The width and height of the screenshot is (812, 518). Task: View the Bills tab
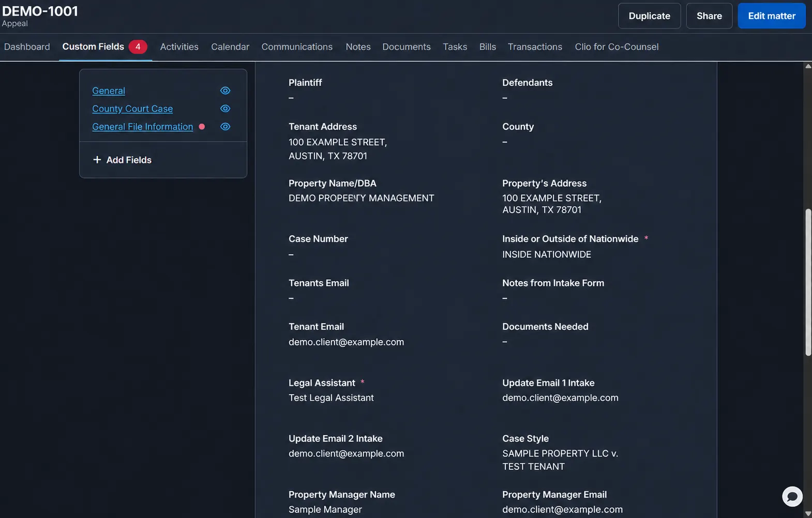487,47
